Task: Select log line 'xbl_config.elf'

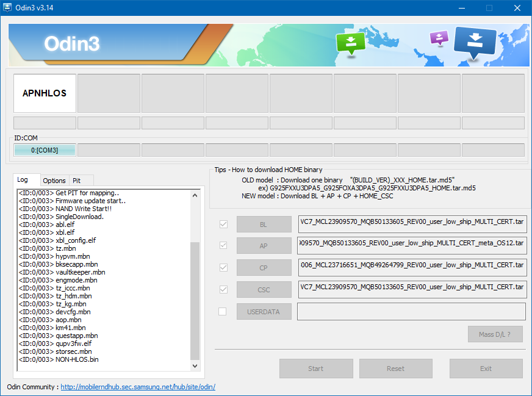Action: point(57,240)
